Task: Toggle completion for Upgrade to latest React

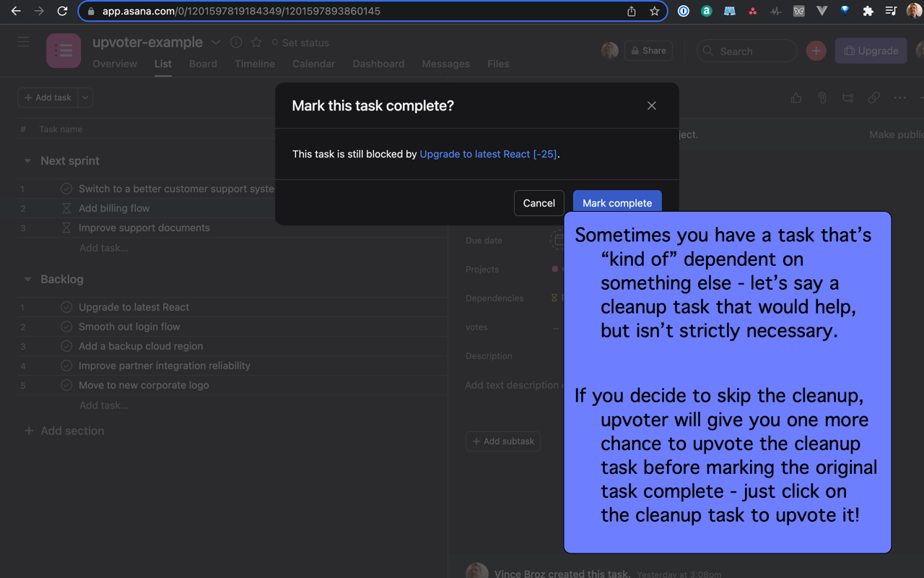Action: point(66,307)
